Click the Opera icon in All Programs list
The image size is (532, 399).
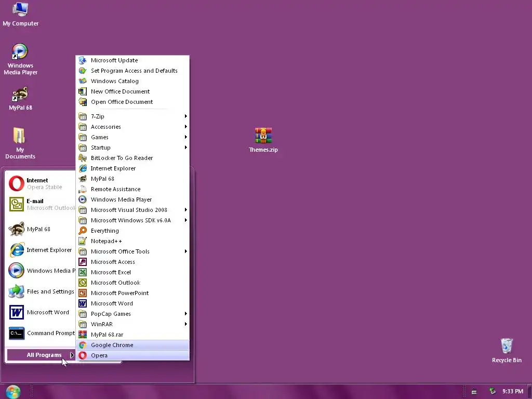(83, 355)
